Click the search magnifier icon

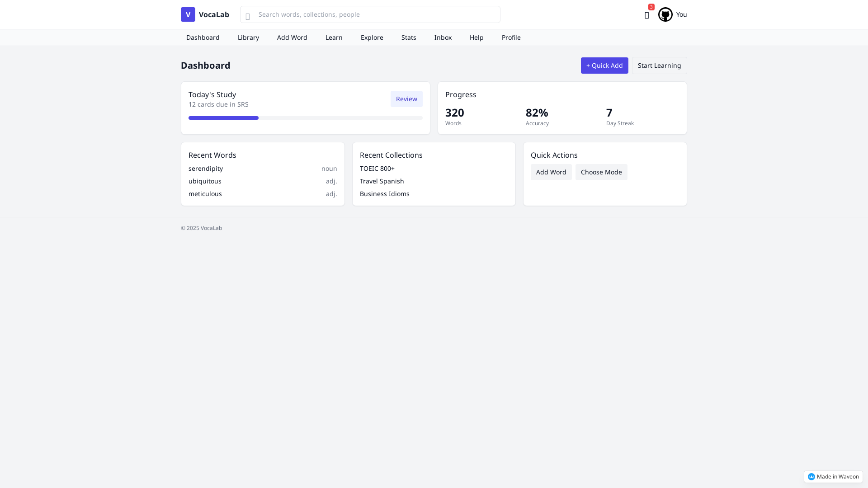[x=248, y=17]
